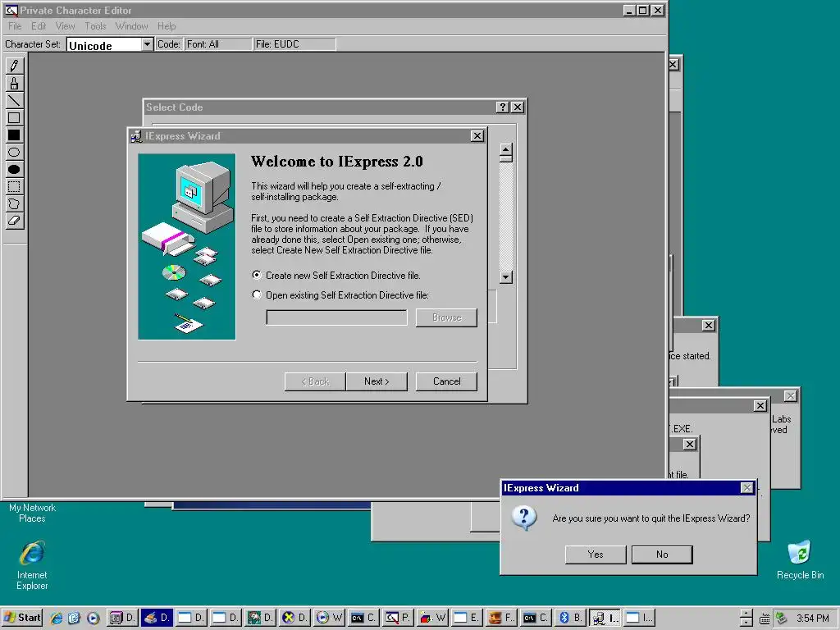The width and height of the screenshot is (840, 630).
Task: Click the Private Character Editor title icon
Action: tap(11, 10)
